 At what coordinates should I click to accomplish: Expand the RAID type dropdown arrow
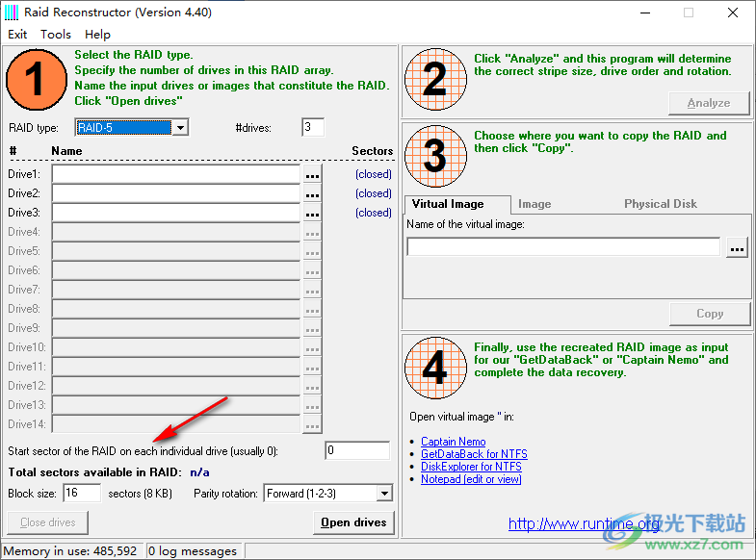180,128
